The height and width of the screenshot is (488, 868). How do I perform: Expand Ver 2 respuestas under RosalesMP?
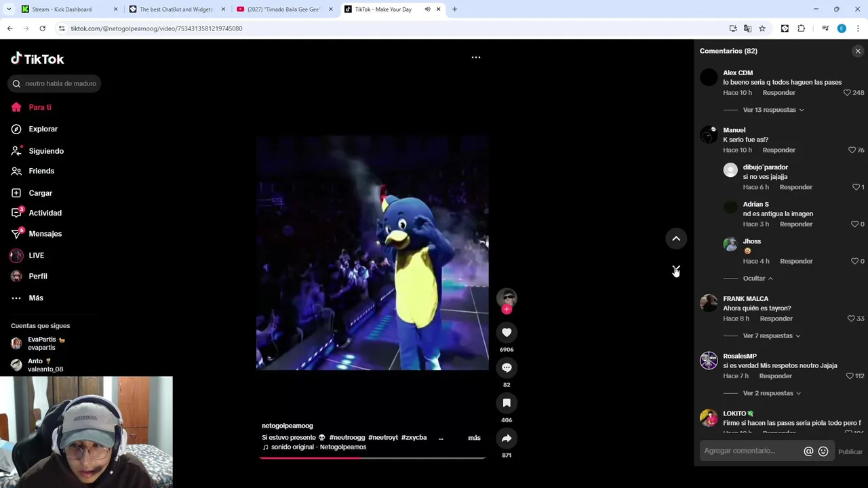tap(772, 393)
